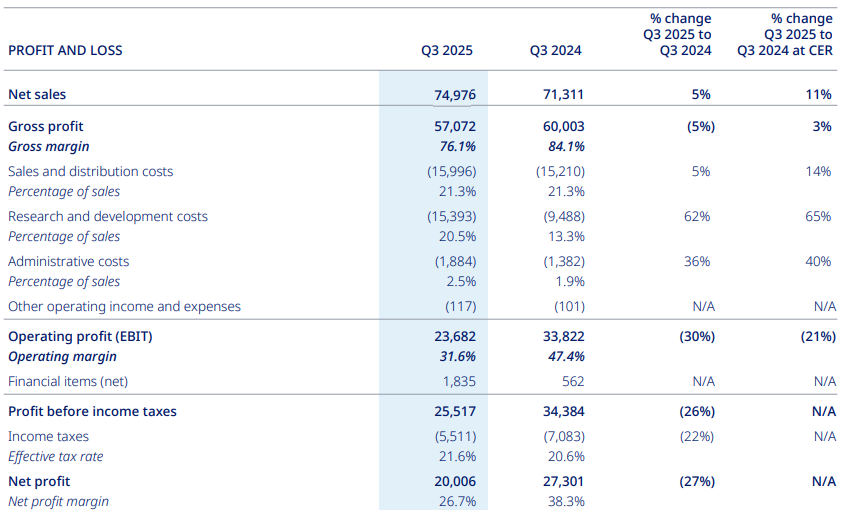The height and width of the screenshot is (521, 846).
Task: Click the 40% CER change cell
Action: (818, 262)
